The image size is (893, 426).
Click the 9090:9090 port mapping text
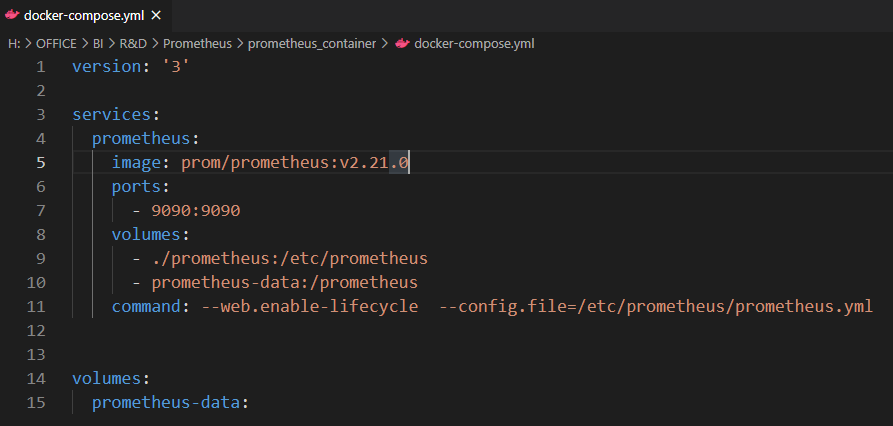click(196, 211)
